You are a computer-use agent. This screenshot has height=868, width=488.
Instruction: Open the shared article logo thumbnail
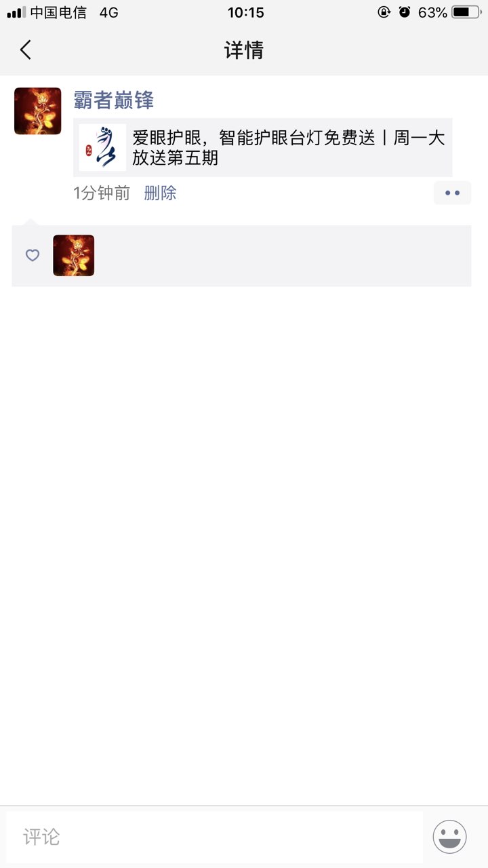click(102, 147)
